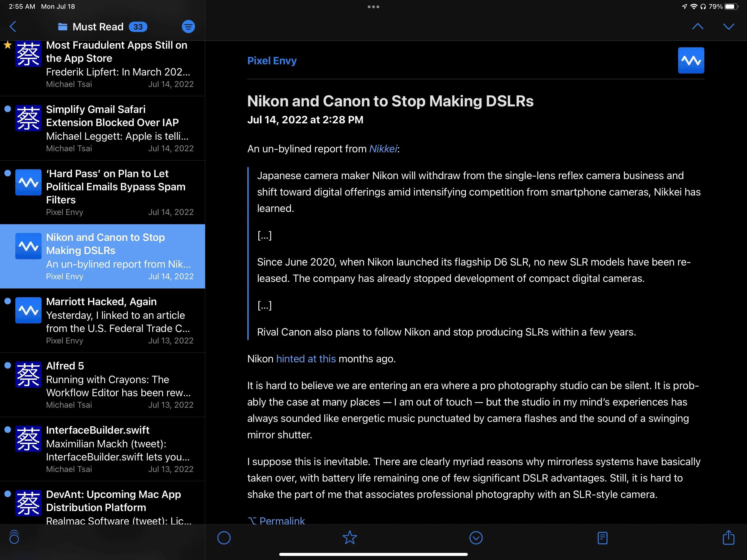Select the Marriott Hacked, Again article
This screenshot has height=560, width=747.
tap(103, 320)
